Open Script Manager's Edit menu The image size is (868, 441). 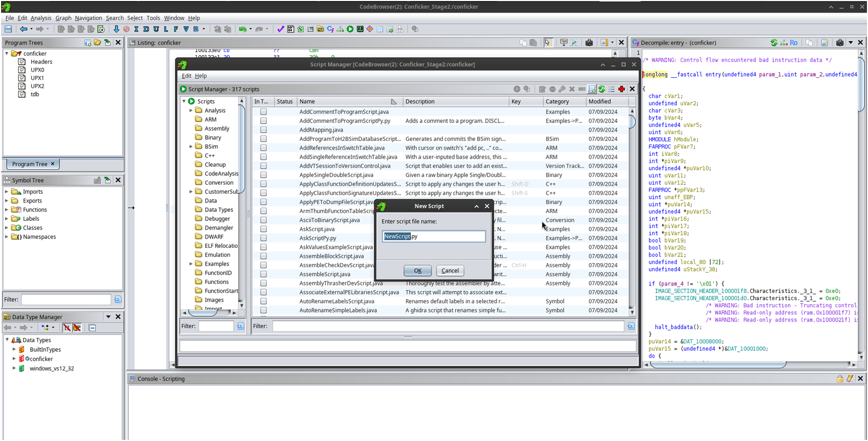[186, 76]
